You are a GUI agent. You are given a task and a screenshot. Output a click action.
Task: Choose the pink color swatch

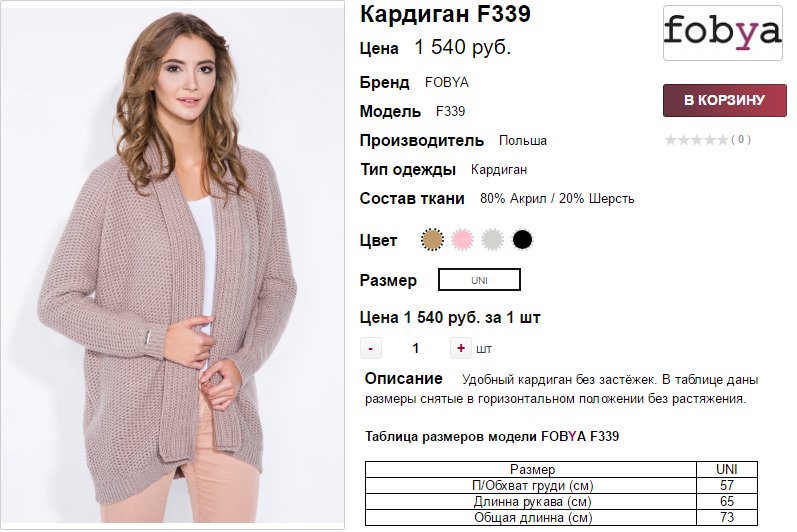click(462, 239)
